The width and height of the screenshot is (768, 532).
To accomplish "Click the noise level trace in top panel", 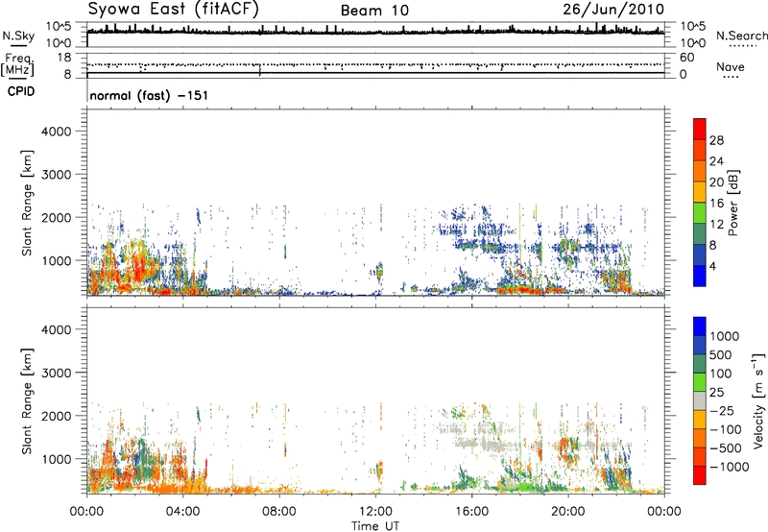I will (x=375, y=32).
